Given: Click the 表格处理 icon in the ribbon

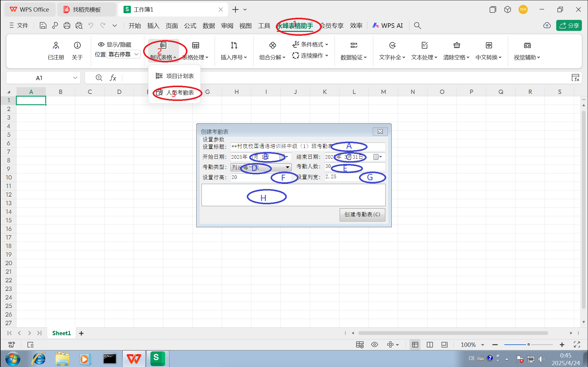Looking at the screenshot, I should point(195,46).
